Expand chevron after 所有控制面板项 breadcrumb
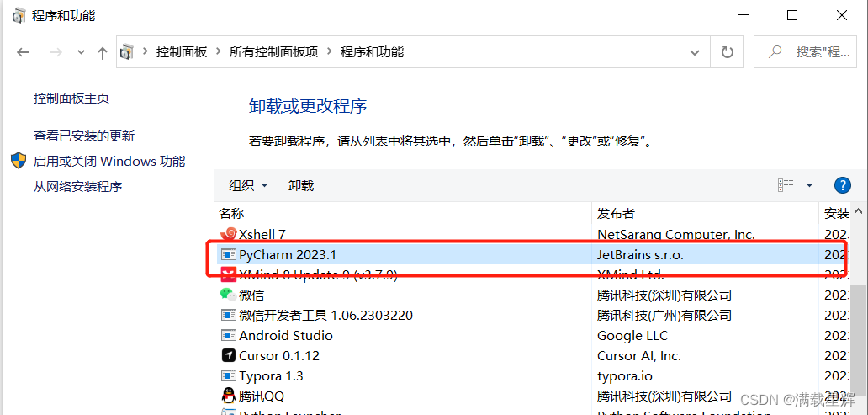This screenshot has height=415, width=868. (x=329, y=52)
